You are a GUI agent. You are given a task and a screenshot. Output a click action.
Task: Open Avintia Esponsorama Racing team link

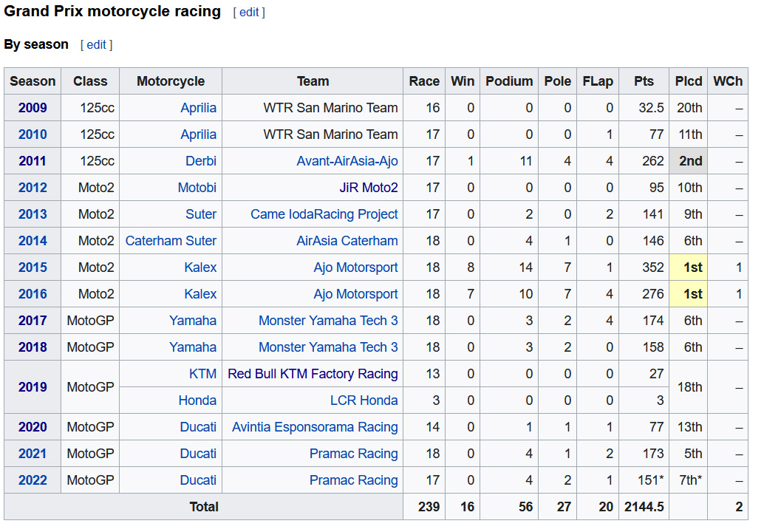pos(316,427)
